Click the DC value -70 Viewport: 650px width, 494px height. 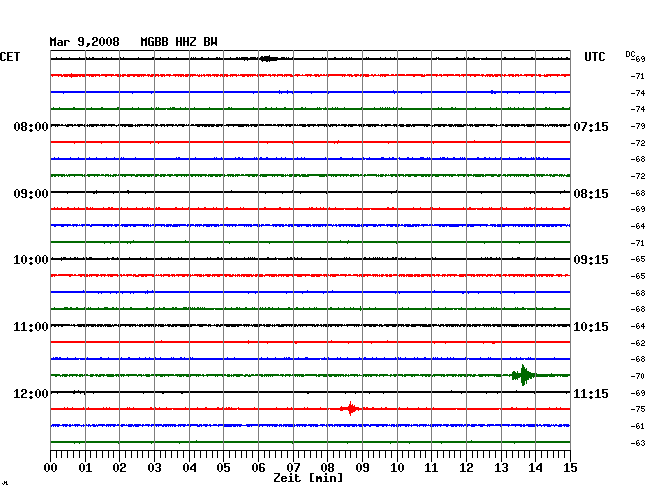click(x=638, y=376)
